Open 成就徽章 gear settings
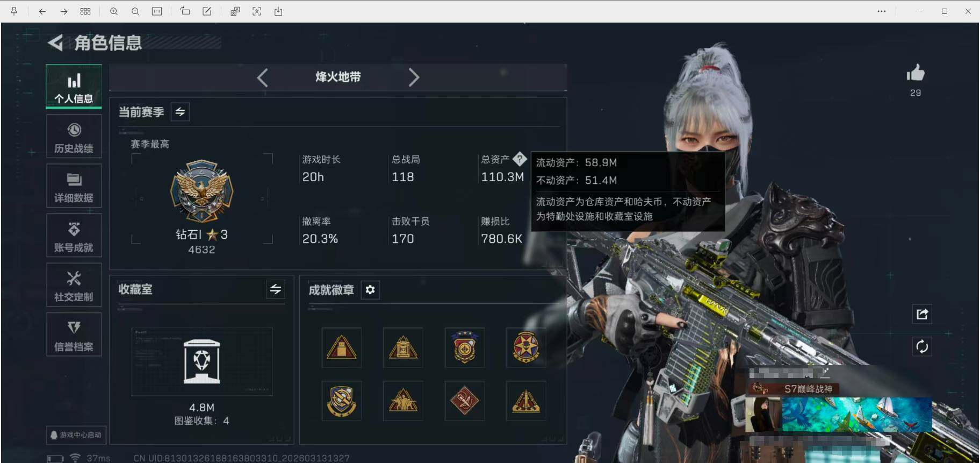 pos(370,290)
